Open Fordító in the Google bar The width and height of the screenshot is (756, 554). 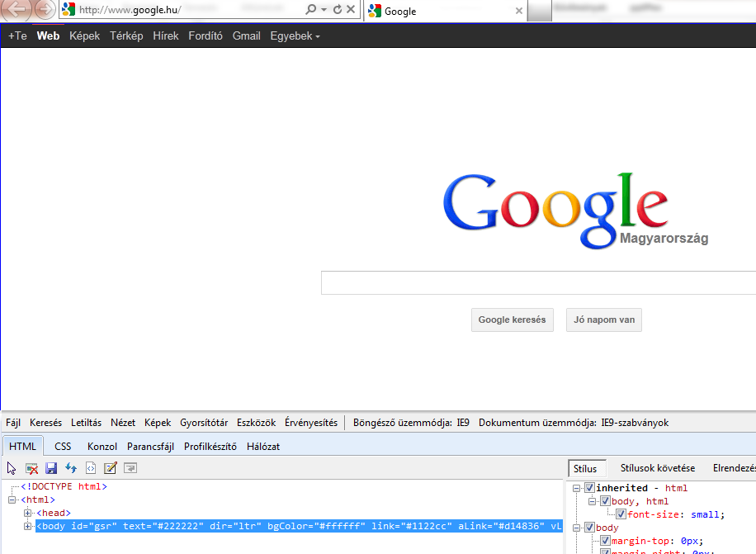206,36
